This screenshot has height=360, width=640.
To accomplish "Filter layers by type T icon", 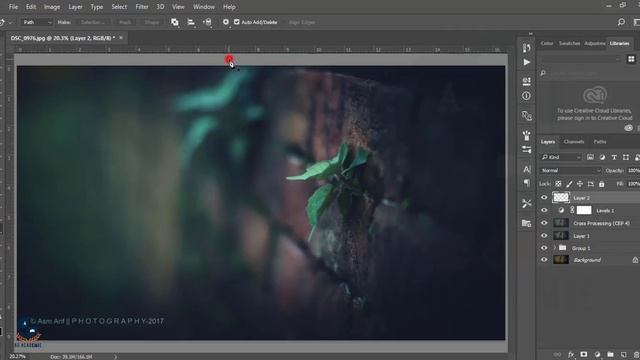I will pos(614,157).
